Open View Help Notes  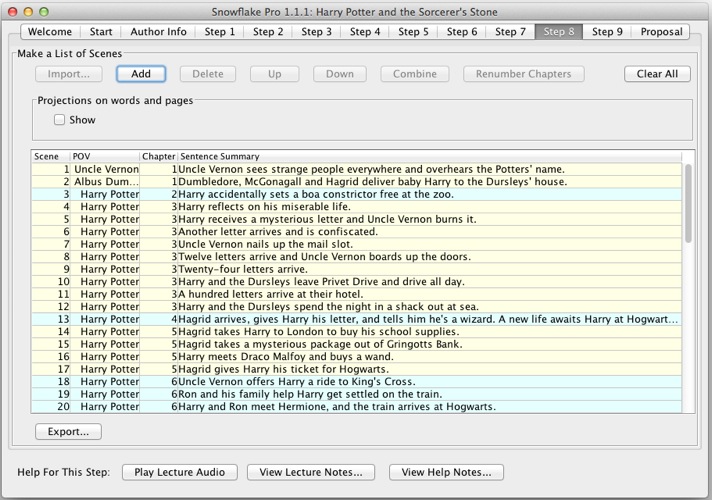click(x=446, y=472)
